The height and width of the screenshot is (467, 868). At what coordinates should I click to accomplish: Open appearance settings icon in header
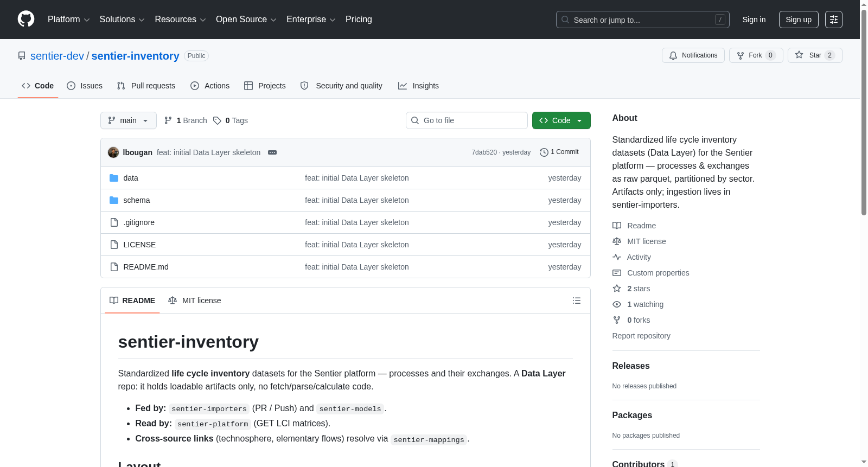[x=834, y=20]
